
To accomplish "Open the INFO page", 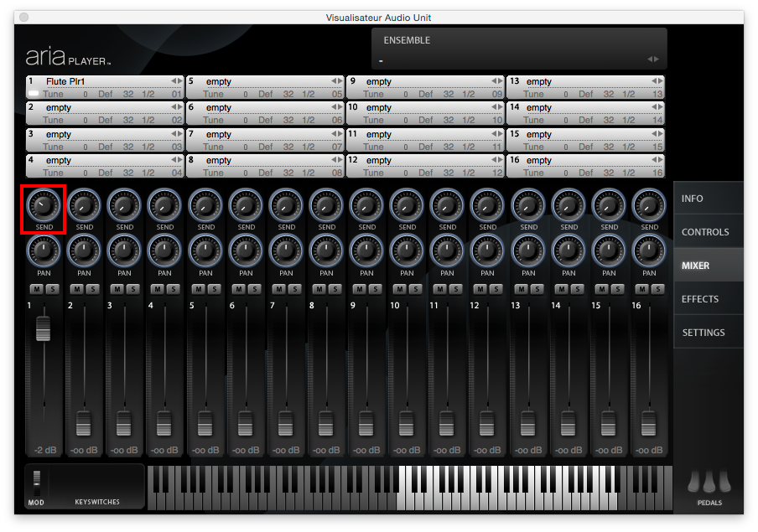I will click(693, 199).
